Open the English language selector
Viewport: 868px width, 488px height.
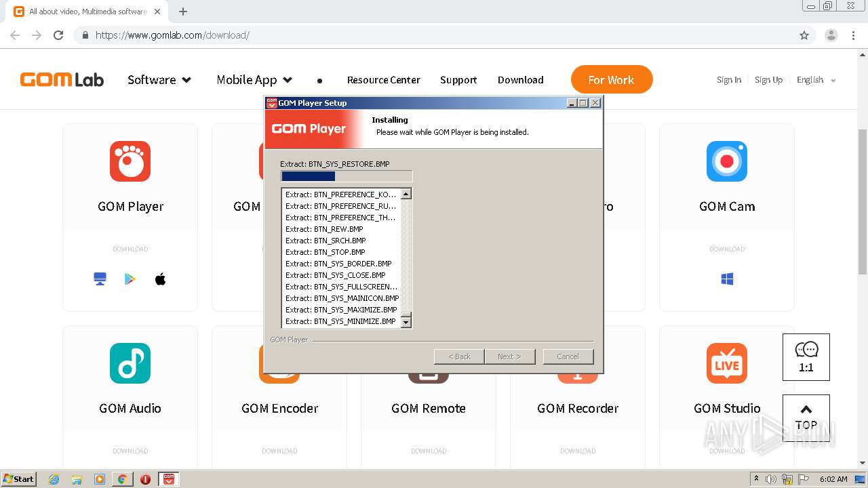click(x=816, y=80)
